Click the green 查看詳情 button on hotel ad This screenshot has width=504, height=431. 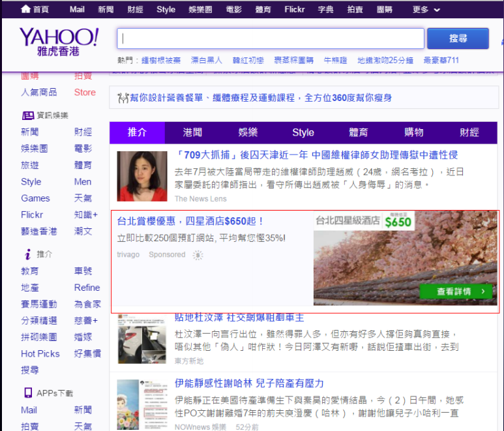point(456,291)
